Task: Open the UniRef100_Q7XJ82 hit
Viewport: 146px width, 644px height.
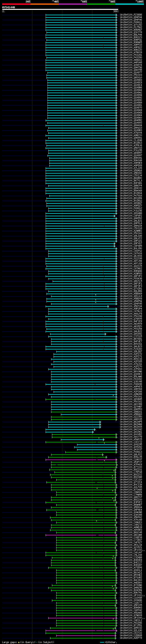Action: click(131, 25)
